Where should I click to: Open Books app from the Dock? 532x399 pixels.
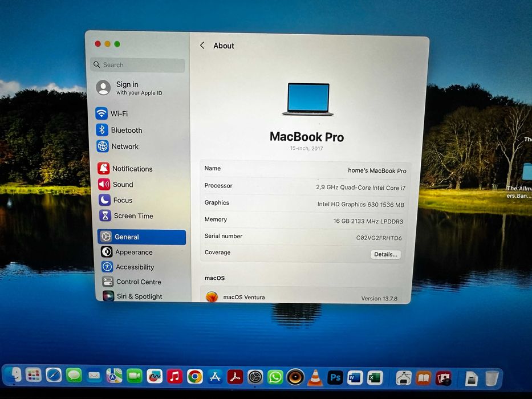[424, 378]
